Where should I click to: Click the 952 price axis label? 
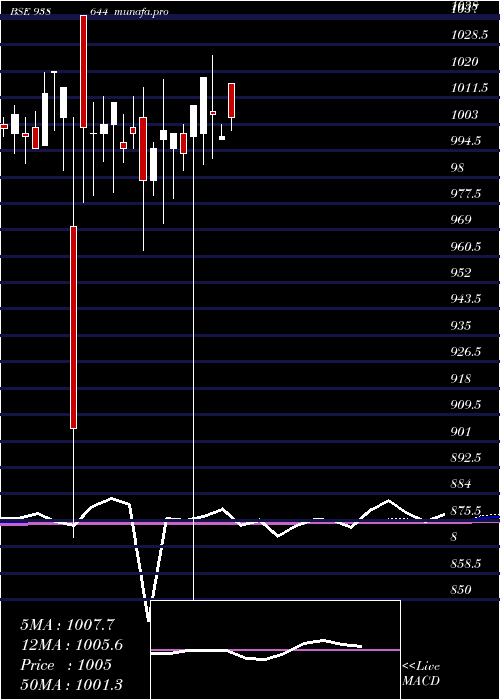(x=461, y=273)
